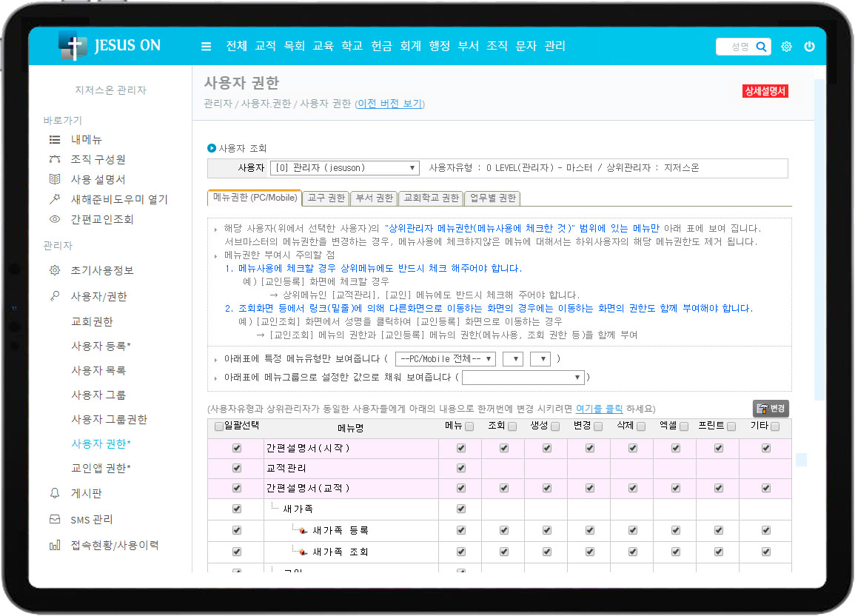This screenshot has height=616, width=855.
Task: Click the 변경 save button
Action: tap(771, 409)
